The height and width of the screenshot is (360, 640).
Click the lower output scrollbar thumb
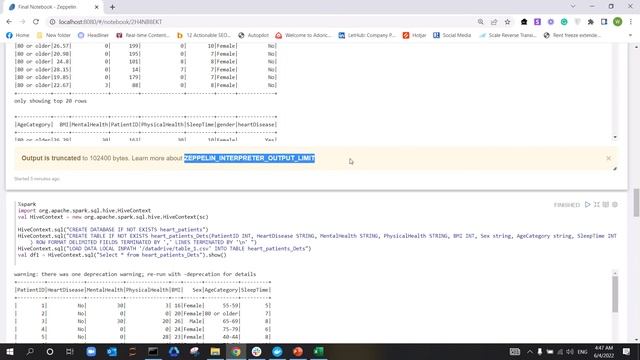pos(615,294)
